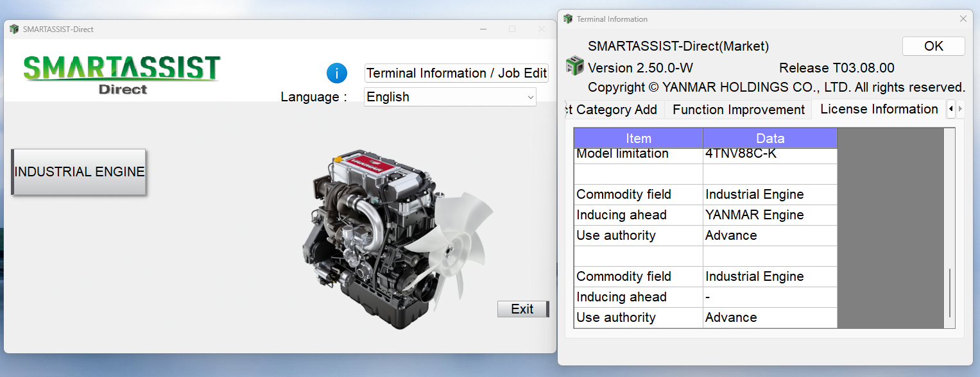Click the app icon in the SMARTASSIST-Direct title bar
980x377 pixels.
[x=14, y=29]
